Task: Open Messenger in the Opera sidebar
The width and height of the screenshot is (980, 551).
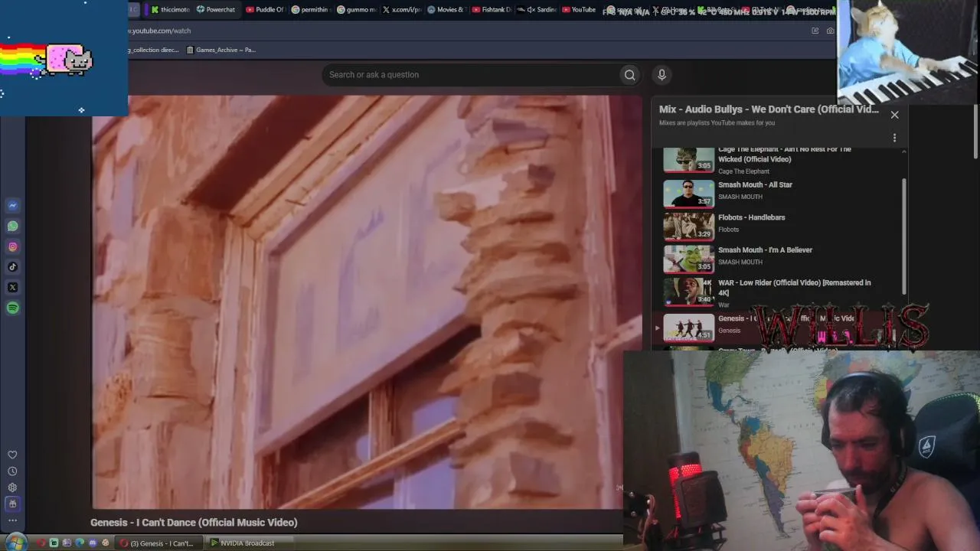Action: click(13, 205)
